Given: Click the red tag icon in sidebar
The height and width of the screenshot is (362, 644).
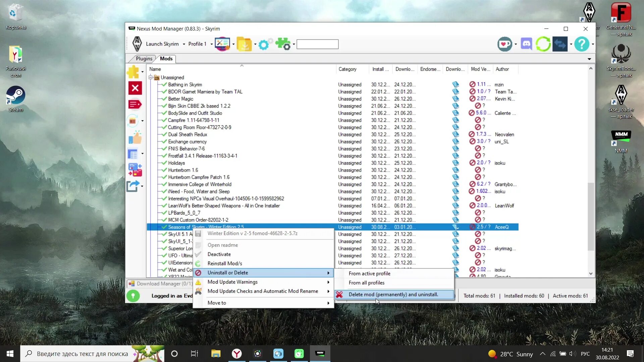Looking at the screenshot, I should point(135,105).
